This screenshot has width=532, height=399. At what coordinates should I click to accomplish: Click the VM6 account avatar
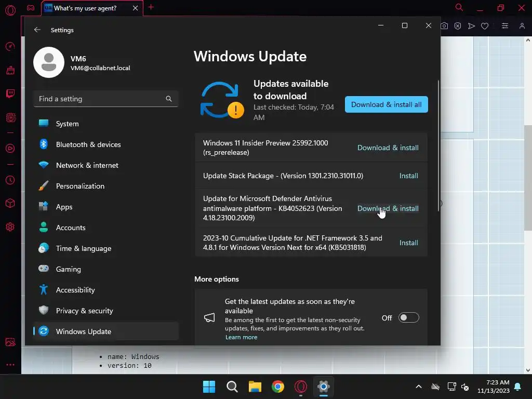pyautogui.click(x=49, y=62)
